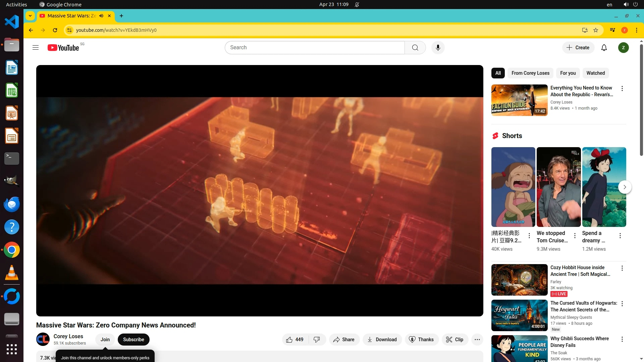The height and width of the screenshot is (362, 644).
Task: Open Chrome media controls icon
Action: pos(612,30)
